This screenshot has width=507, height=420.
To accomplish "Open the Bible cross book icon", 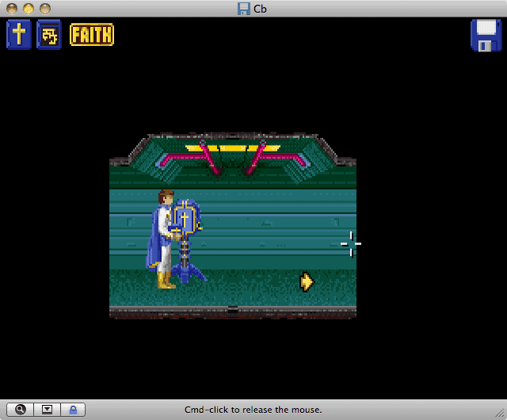I will (19, 34).
